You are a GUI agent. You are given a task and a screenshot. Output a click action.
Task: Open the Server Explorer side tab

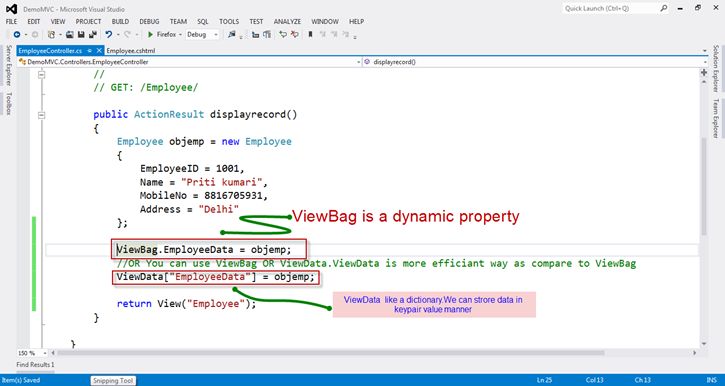(8, 65)
